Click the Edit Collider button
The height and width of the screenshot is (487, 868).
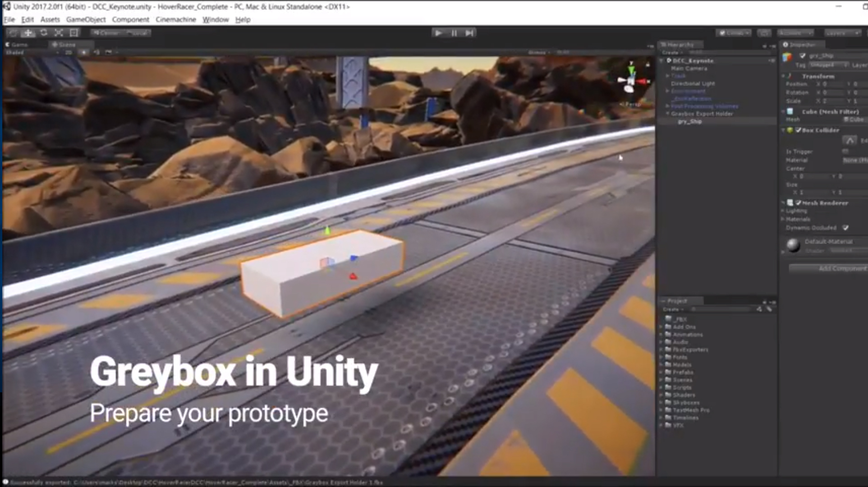click(x=850, y=141)
